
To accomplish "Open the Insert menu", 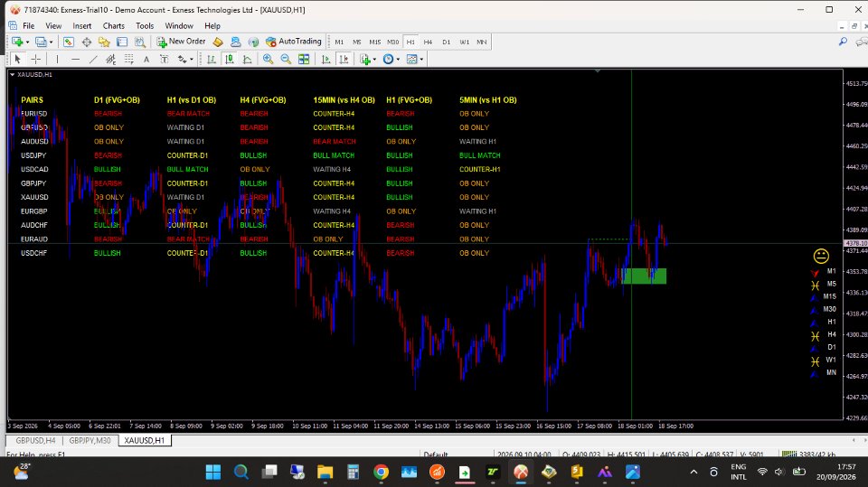I will pyautogui.click(x=82, y=25).
